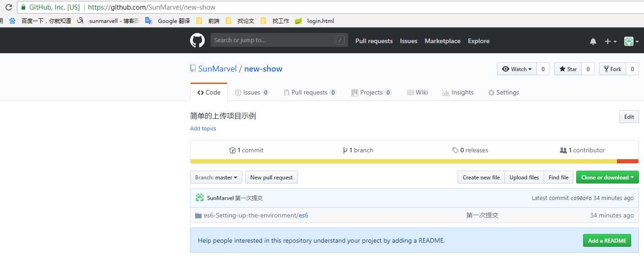This screenshot has height=256, width=644.
Task: Open the plus create-new menu
Action: [x=611, y=41]
